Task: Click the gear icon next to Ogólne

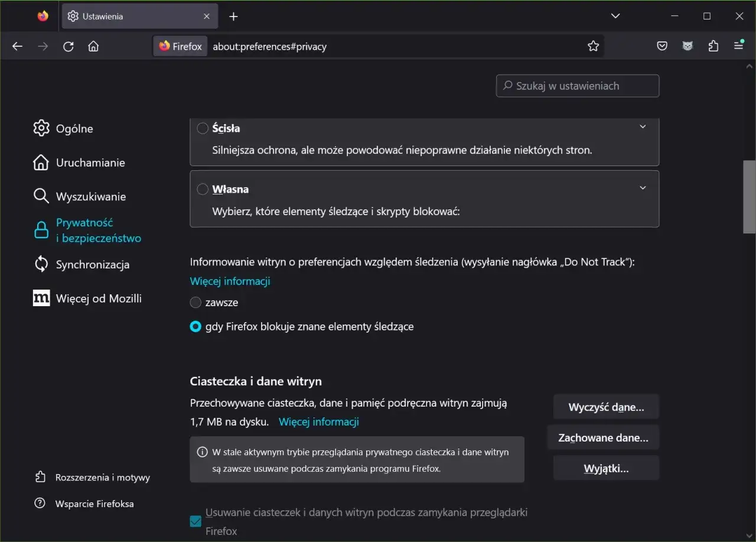Action: [x=41, y=128]
